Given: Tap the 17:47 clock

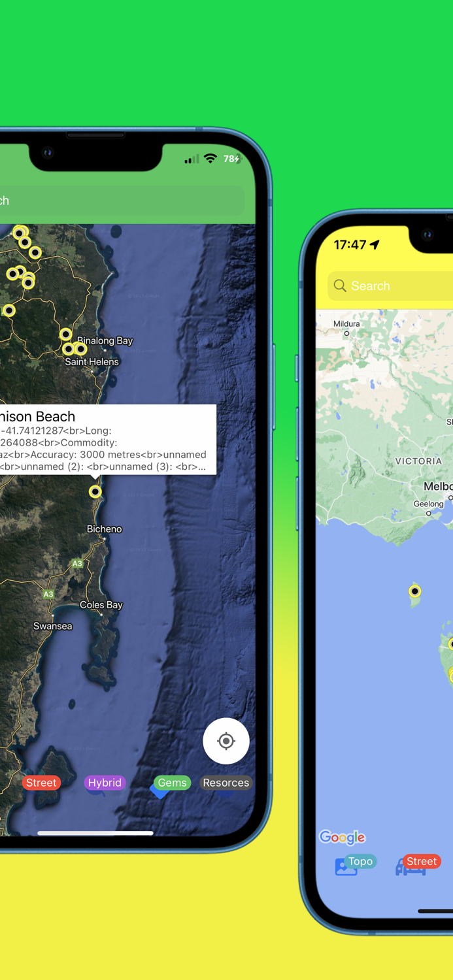Looking at the screenshot, I should tap(350, 245).
